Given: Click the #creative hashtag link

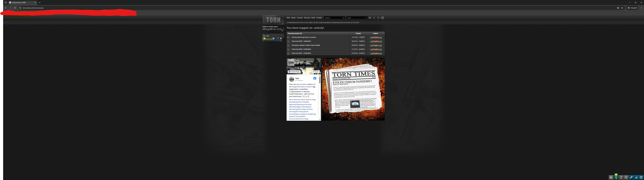Looking at the screenshot, I should (303, 84).
